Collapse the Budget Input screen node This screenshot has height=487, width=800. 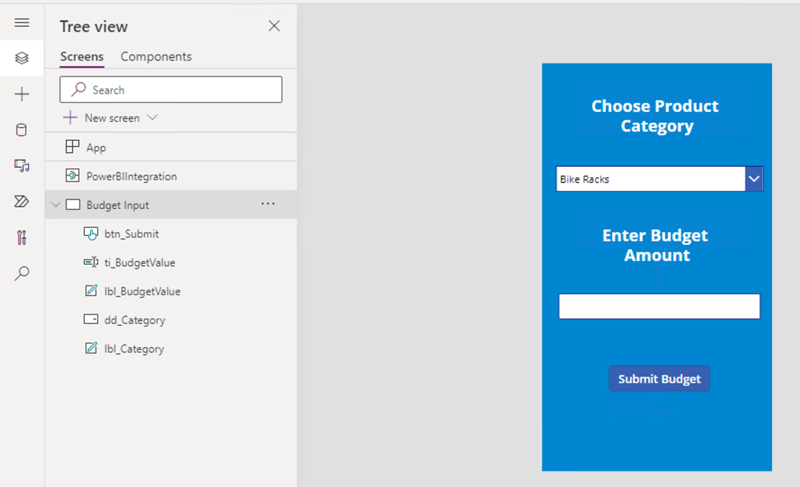55,205
